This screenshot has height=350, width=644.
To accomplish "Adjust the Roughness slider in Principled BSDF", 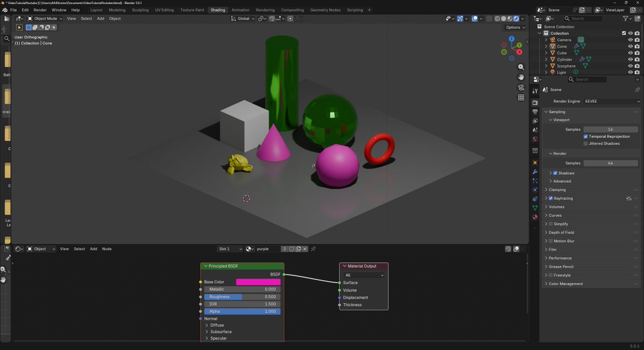I will tap(242, 297).
